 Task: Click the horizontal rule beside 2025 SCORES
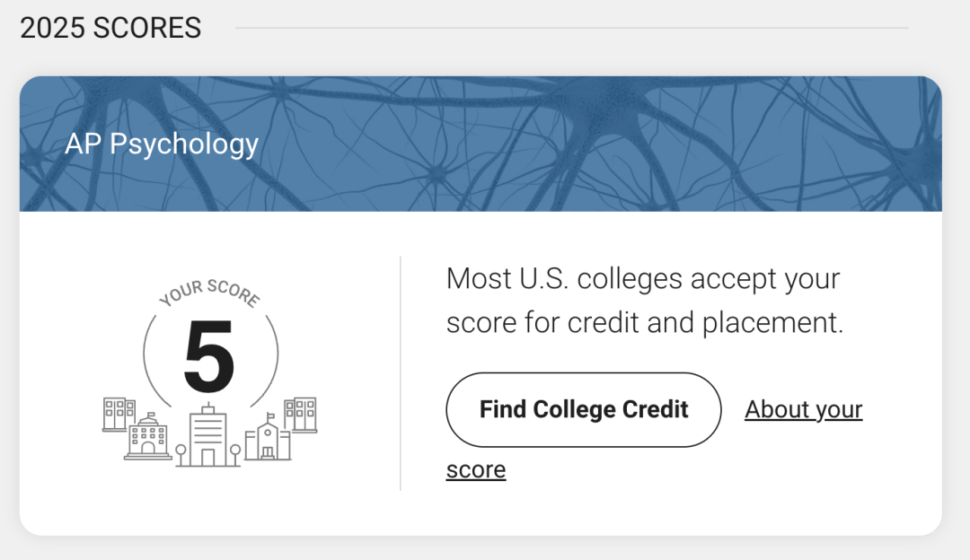click(x=571, y=28)
